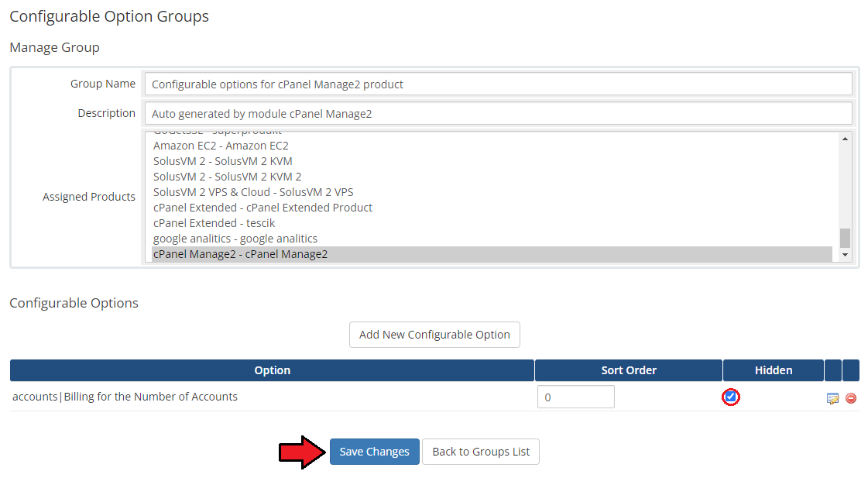
Task: Focus the Description input field
Action: point(498,114)
